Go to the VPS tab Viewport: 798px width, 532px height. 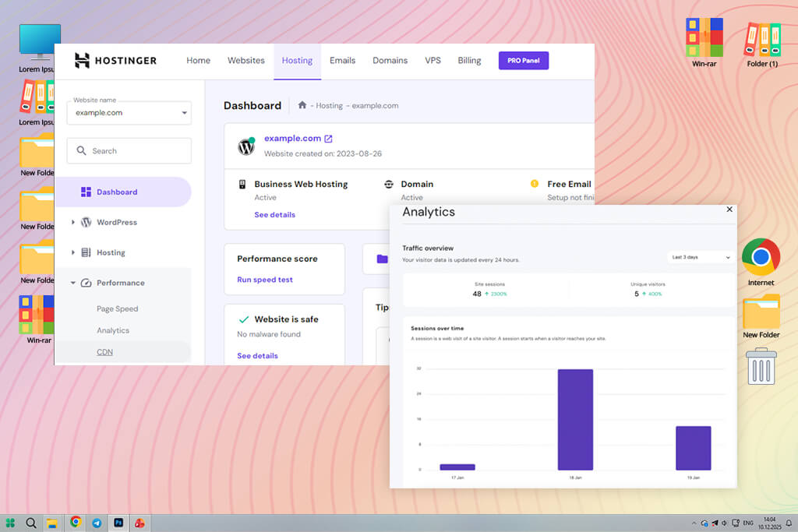[x=433, y=60]
